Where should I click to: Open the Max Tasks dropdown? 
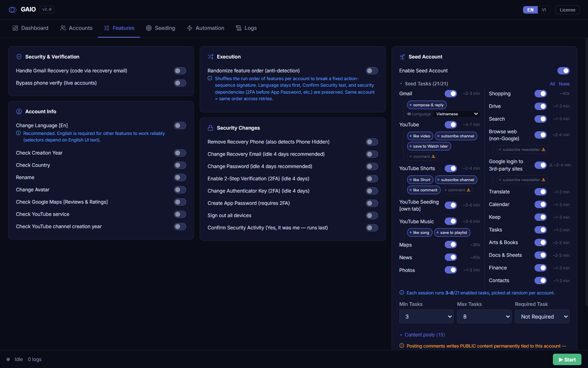(484, 316)
